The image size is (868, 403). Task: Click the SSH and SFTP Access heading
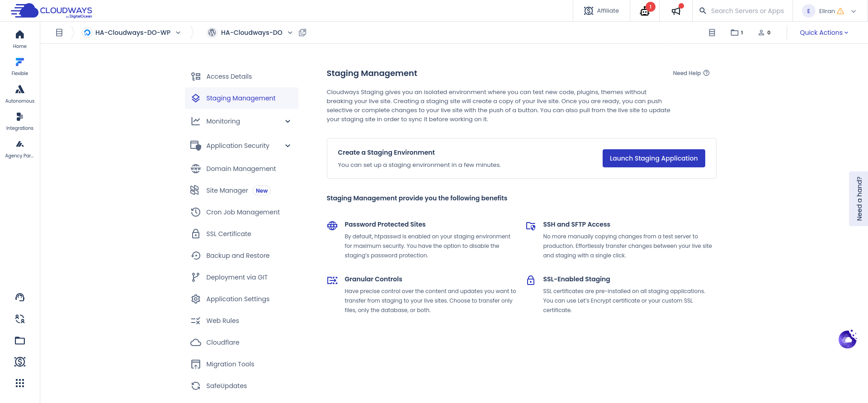[x=576, y=224]
